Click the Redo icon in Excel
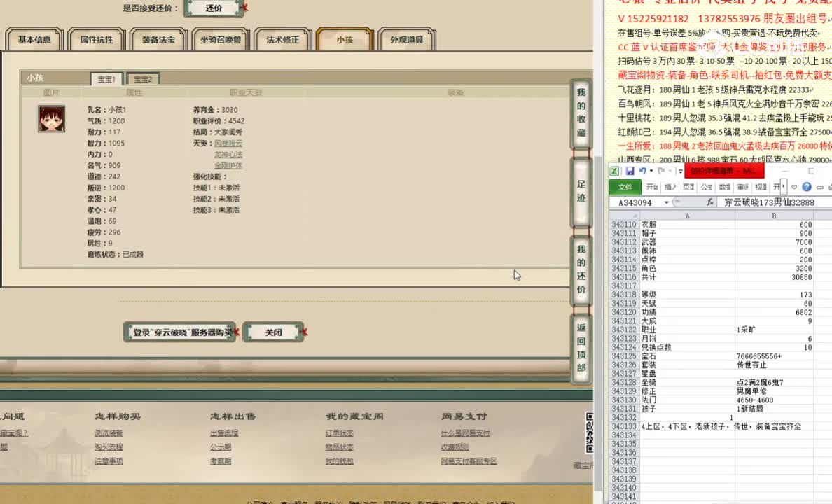 click(660, 171)
